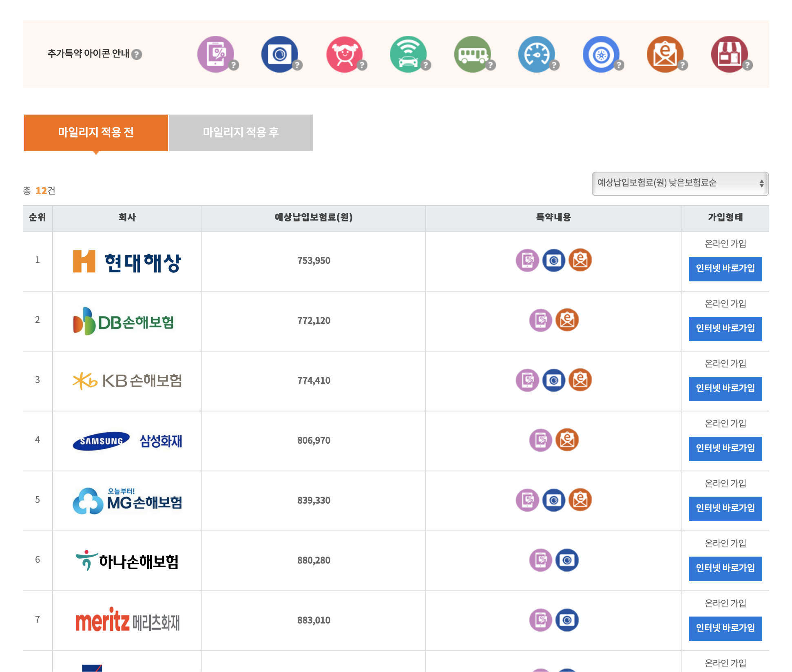Open help mark beside 추가특약 아이콘 안내
Viewport: 792px width, 672px height.
click(x=137, y=54)
